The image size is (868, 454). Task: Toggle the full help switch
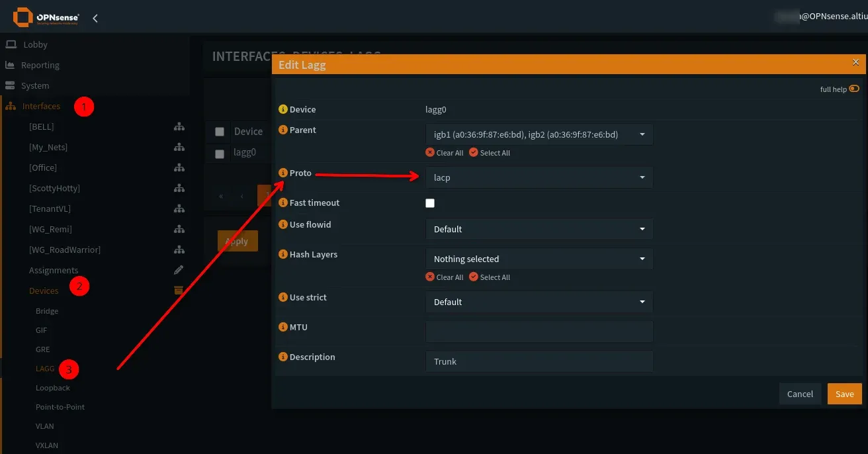[854, 89]
